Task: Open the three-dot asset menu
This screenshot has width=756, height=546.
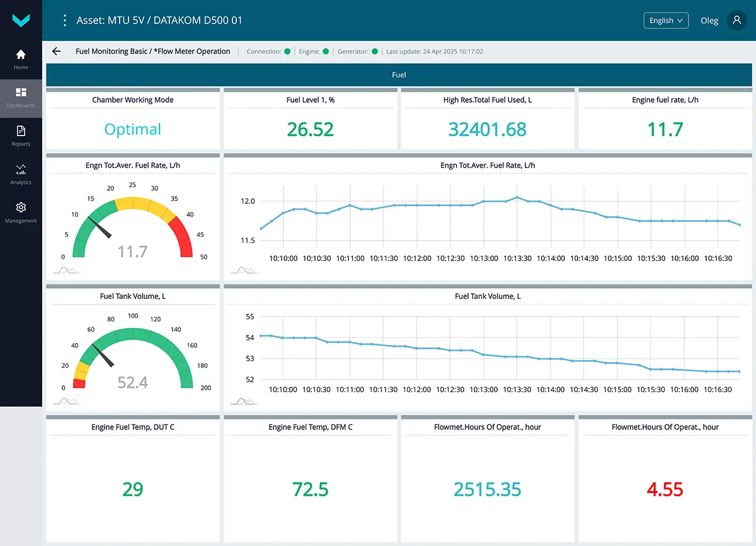Action: click(64, 20)
